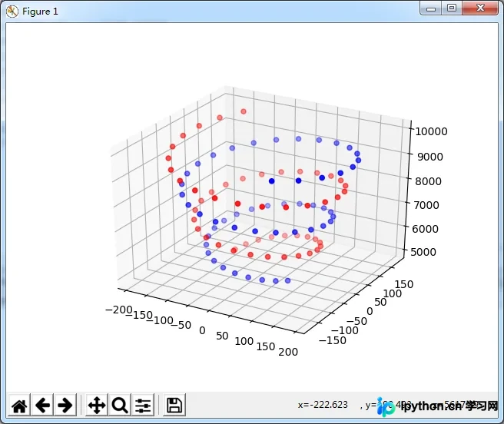Click the Figure 1 window title
504x424 pixels.
coord(40,12)
